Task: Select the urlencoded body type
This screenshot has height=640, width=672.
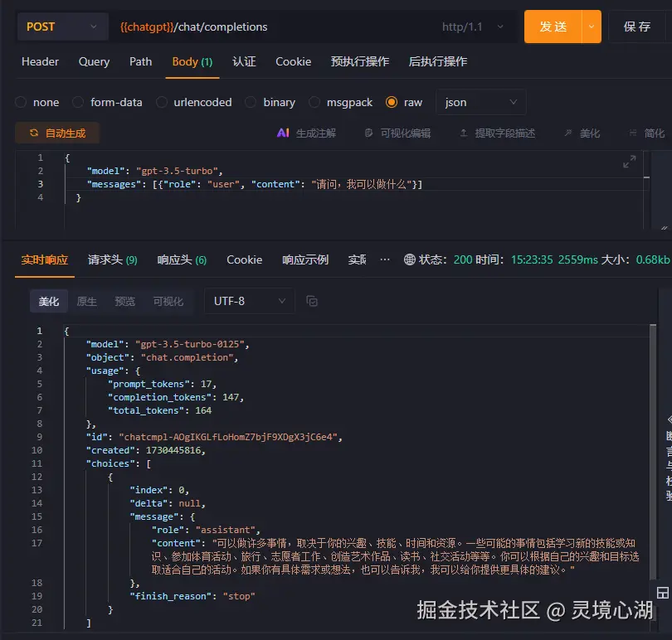Action: tap(162, 102)
